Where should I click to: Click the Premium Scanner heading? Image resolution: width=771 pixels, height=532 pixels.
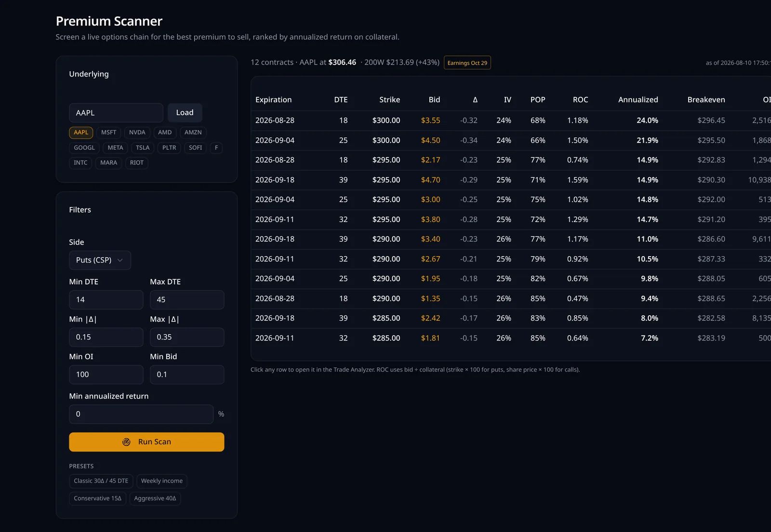coord(109,21)
